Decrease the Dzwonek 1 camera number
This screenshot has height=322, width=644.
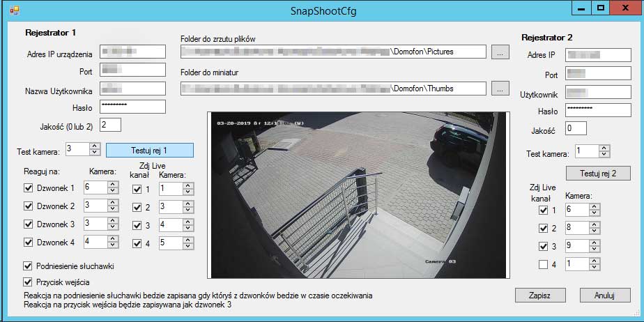click(112, 190)
